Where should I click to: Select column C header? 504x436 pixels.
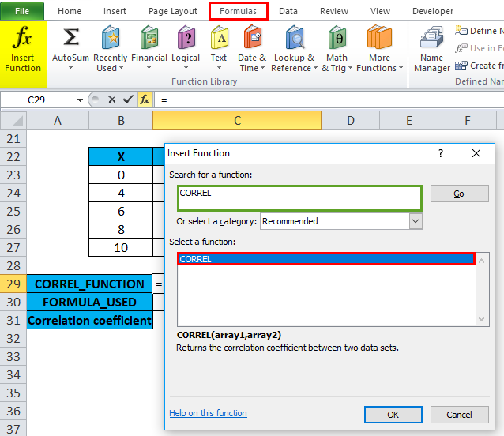coord(237,121)
